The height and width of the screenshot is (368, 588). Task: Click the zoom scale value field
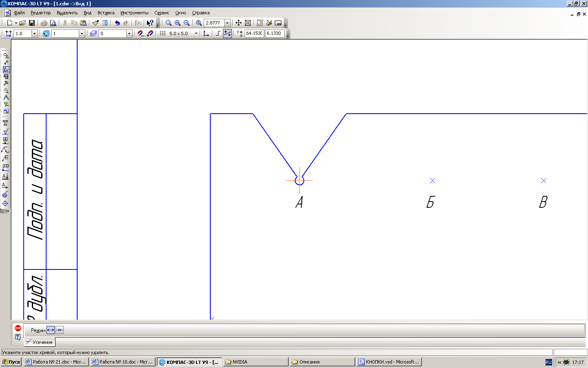[x=214, y=23]
